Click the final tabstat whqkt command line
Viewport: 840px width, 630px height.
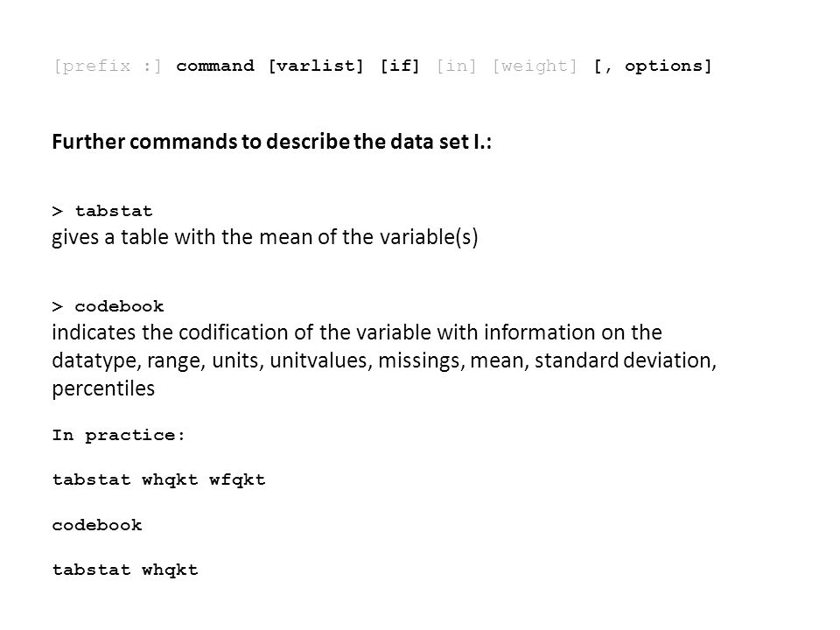[x=125, y=570]
